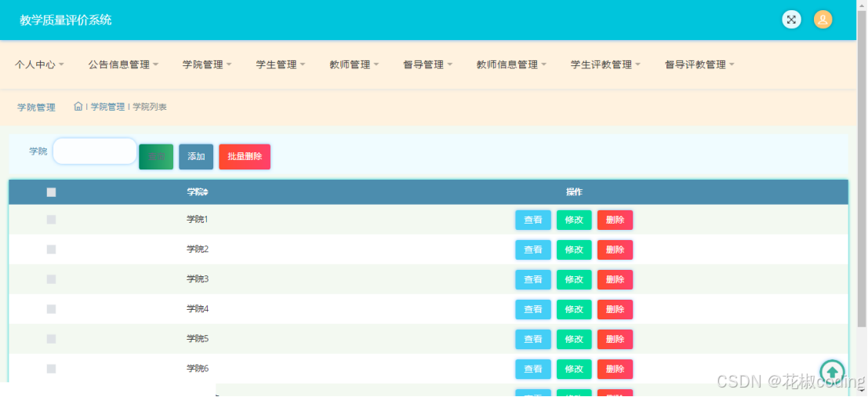
Task: Focus the 学院 search input field
Action: click(x=95, y=151)
